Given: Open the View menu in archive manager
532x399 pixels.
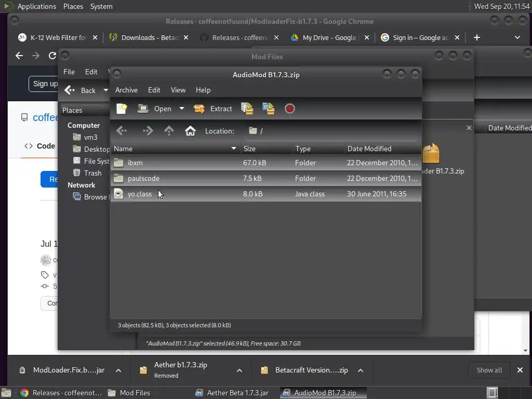Looking at the screenshot, I should pyautogui.click(x=178, y=90).
